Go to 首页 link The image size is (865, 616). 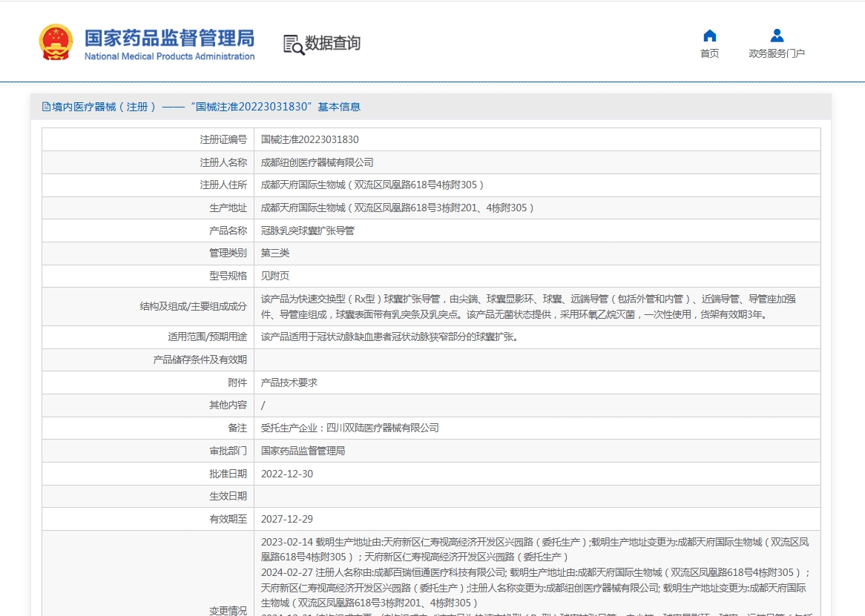709,53
